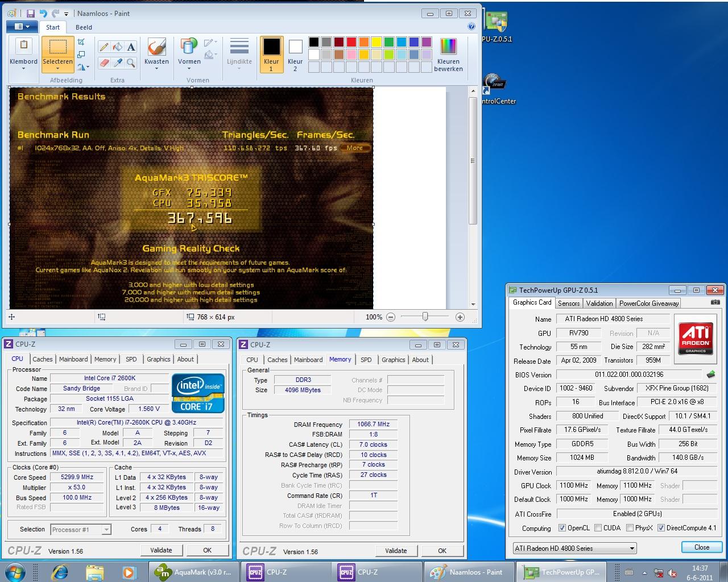Open Paint Help question mark icon
The width and height of the screenshot is (728, 582).
471,26
